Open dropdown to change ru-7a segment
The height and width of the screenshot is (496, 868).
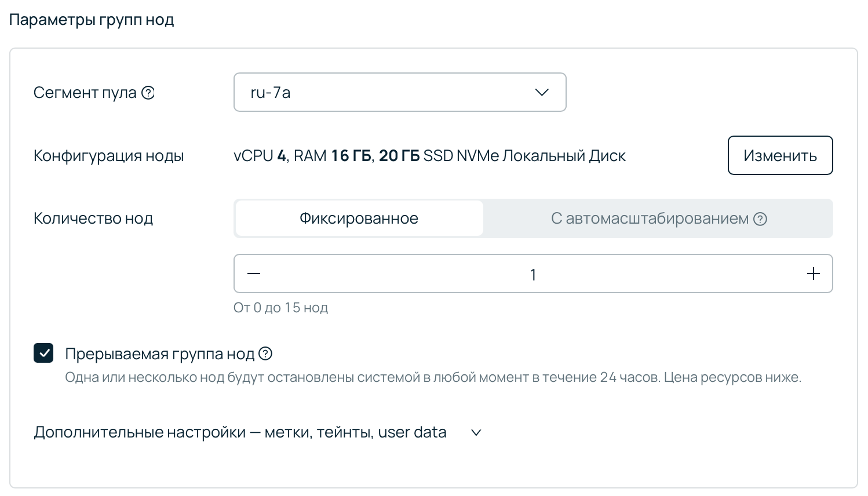coord(400,92)
